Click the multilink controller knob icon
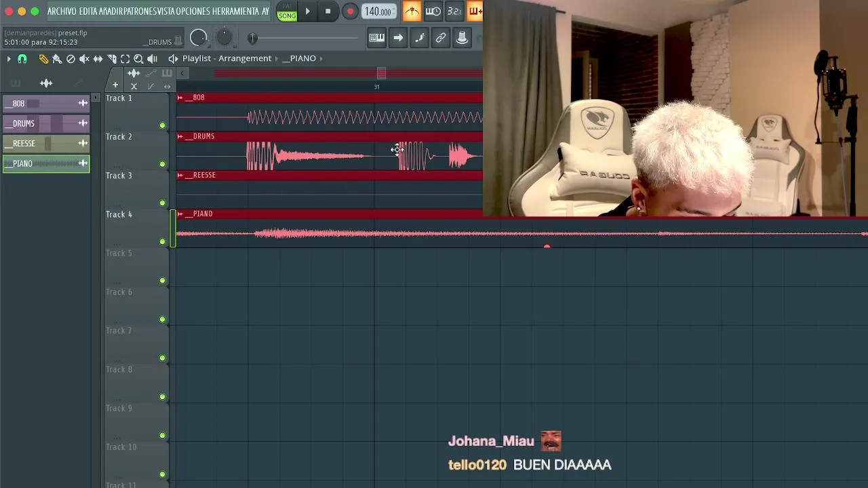The image size is (868, 488). pos(462,38)
